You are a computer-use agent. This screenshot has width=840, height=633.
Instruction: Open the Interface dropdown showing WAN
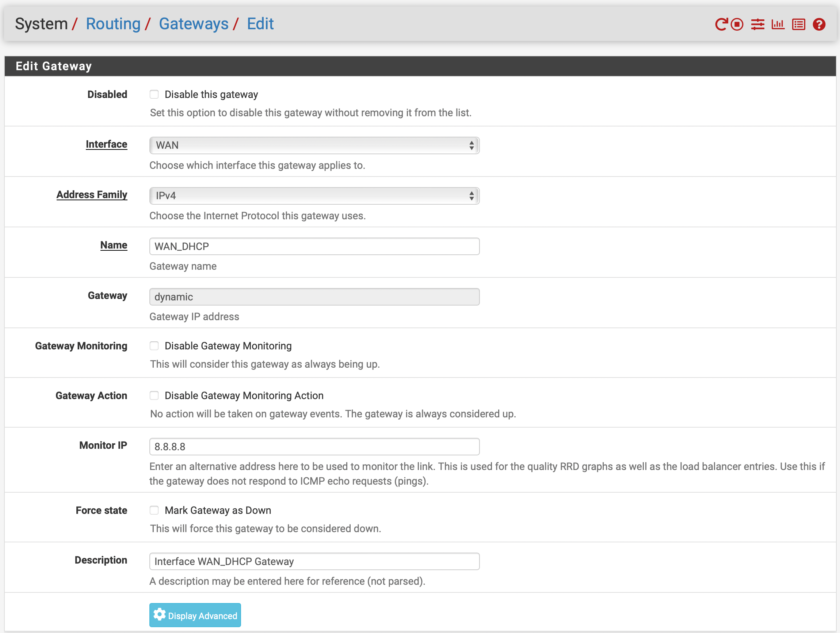coord(314,145)
